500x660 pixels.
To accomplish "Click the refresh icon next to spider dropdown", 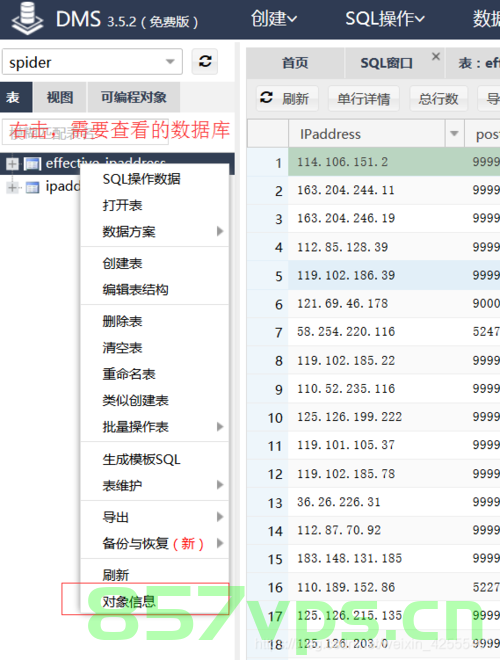I will [x=205, y=61].
